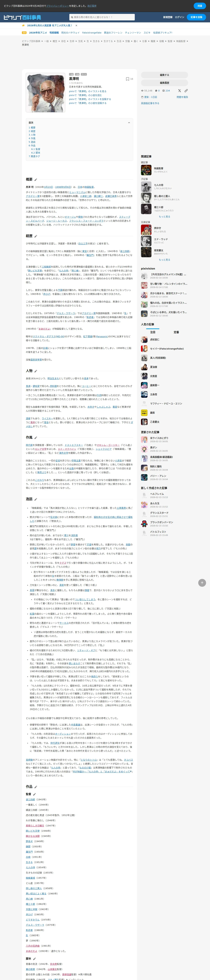The height and width of the screenshot is (980, 210).
Task: Edit the 経歴 section via pencil icon
Action: [36, 236]
